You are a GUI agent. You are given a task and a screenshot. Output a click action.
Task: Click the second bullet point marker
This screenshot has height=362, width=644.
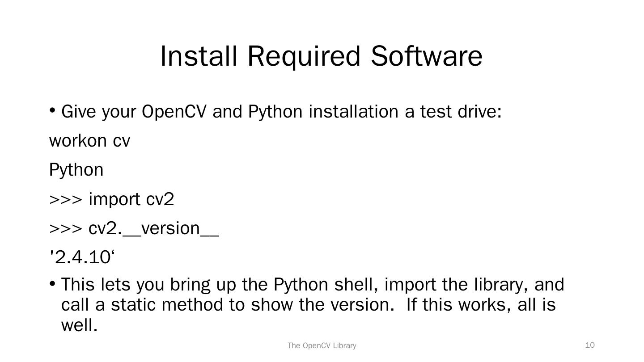52,283
